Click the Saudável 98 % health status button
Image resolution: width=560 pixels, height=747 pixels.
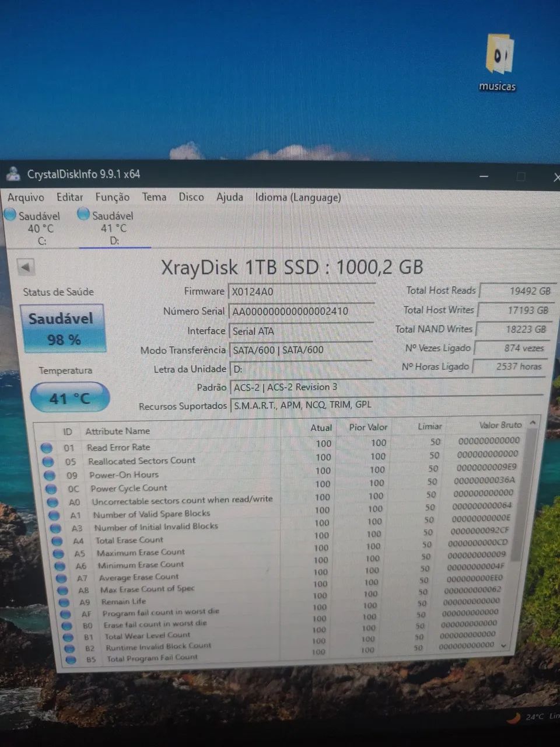point(63,329)
